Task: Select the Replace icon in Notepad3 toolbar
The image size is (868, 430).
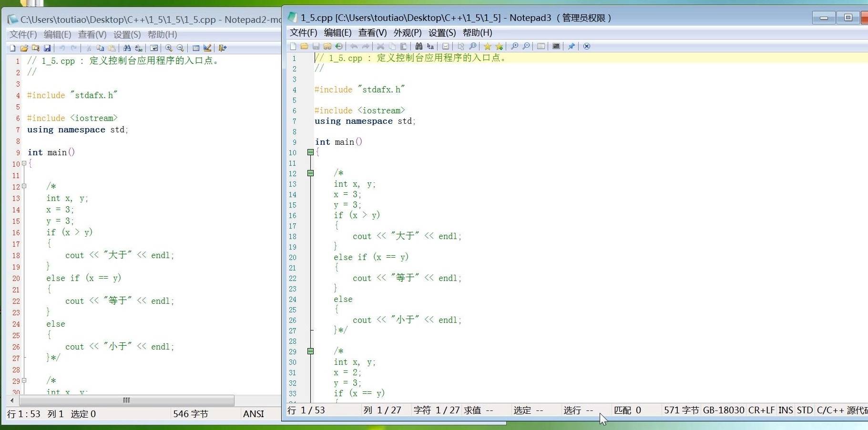Action: (430, 46)
